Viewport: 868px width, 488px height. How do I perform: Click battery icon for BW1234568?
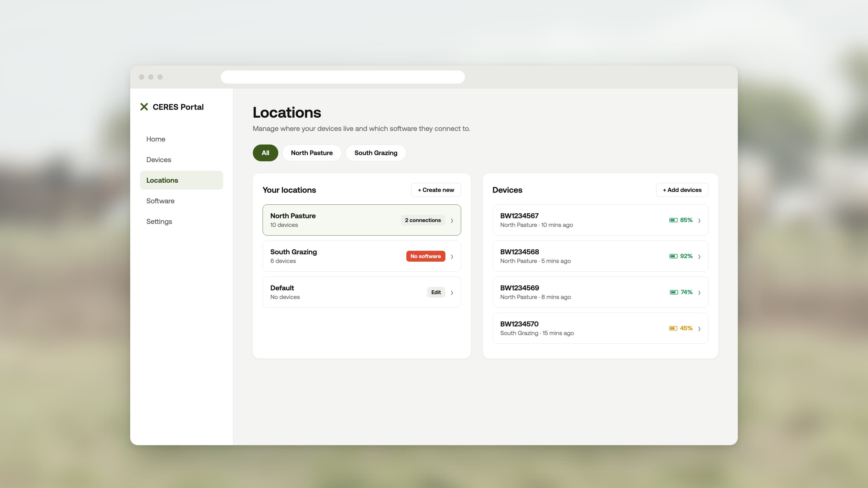coord(673,256)
